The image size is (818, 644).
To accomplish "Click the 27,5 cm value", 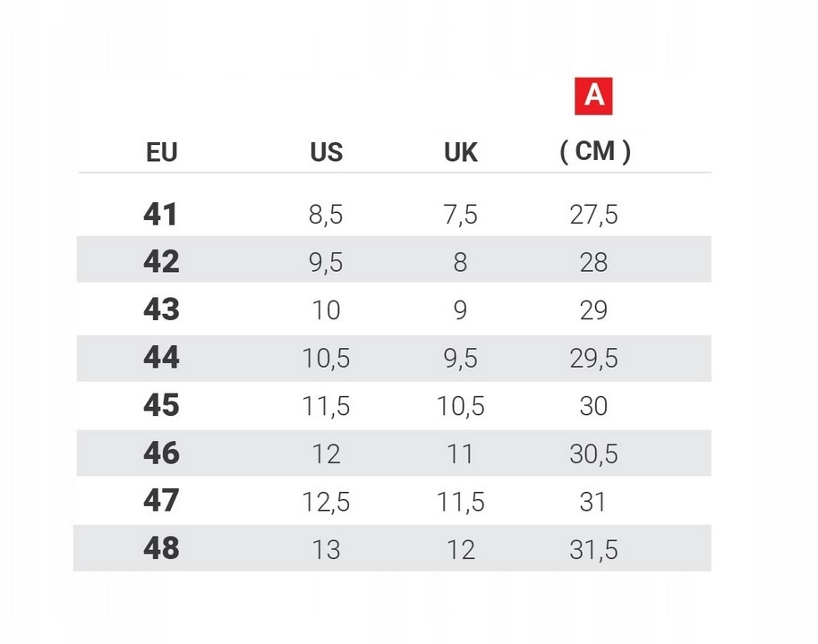I will click(x=593, y=216).
